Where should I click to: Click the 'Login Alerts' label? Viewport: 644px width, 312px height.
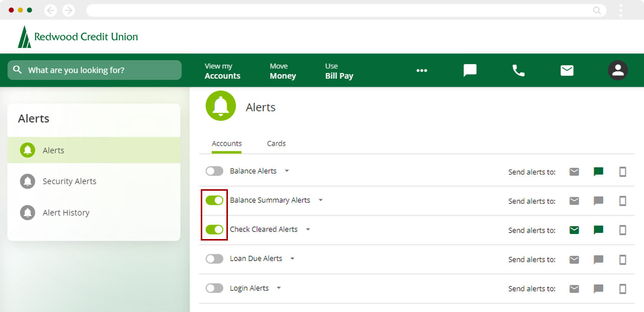pos(249,288)
